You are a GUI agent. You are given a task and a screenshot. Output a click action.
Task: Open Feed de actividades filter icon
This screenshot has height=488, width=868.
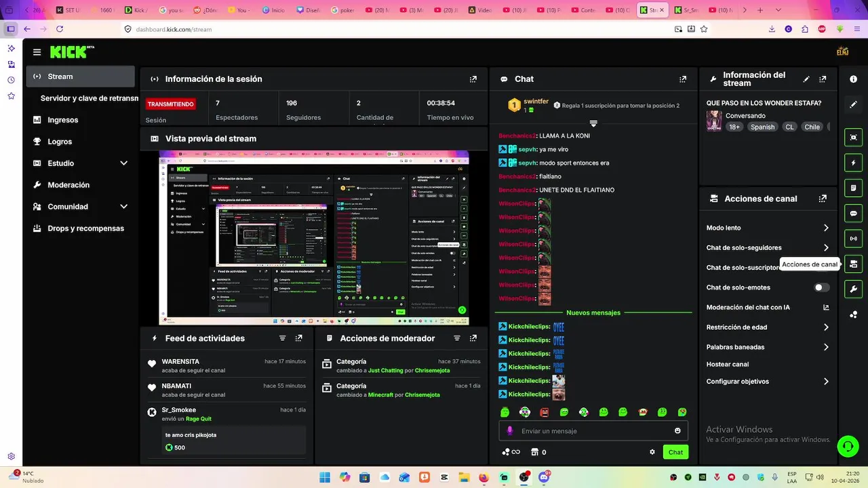tap(283, 338)
